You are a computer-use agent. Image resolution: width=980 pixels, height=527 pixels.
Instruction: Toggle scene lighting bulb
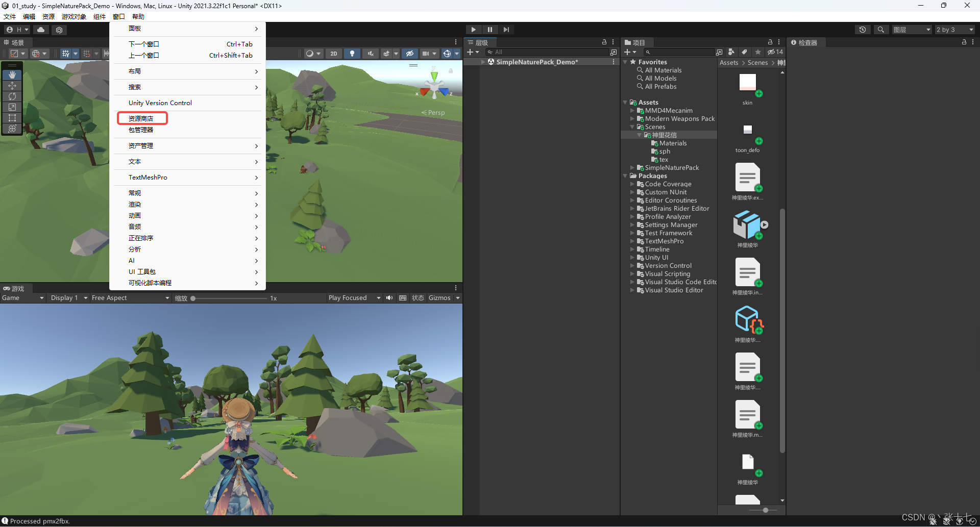(x=352, y=54)
